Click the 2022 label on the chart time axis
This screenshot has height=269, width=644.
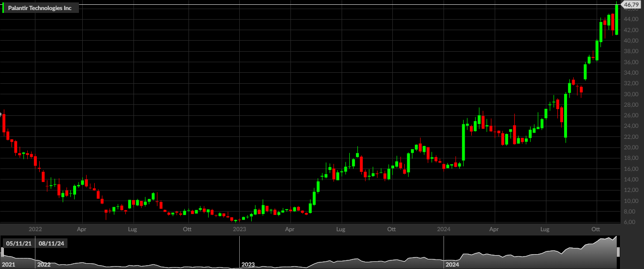pos(35,229)
